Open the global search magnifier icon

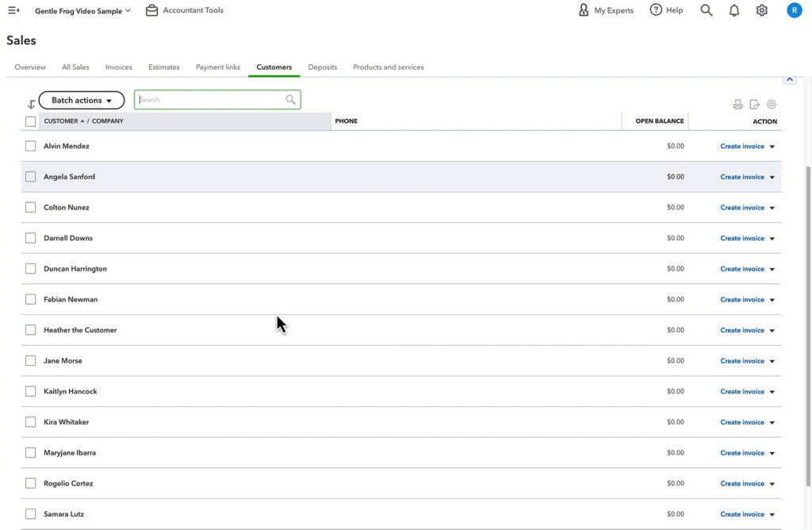click(704, 10)
